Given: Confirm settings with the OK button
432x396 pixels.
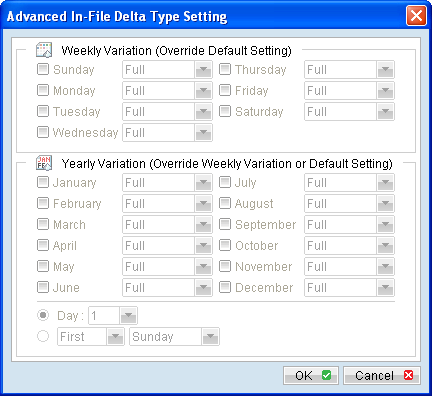Looking at the screenshot, I should point(311,375).
